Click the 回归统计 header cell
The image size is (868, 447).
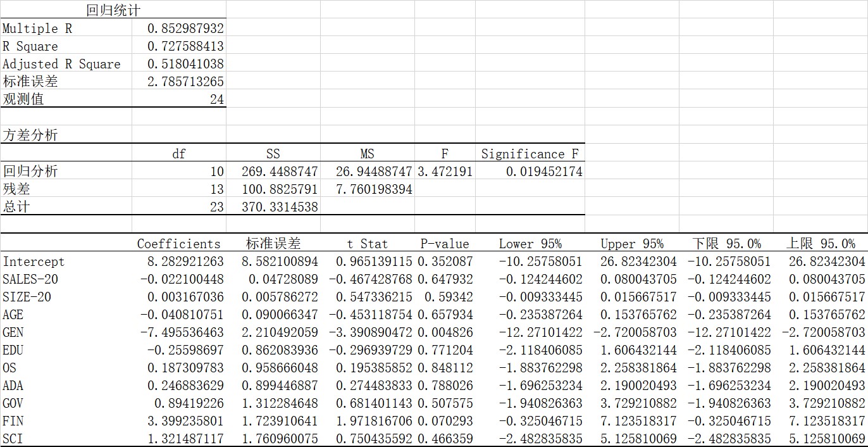[113, 10]
